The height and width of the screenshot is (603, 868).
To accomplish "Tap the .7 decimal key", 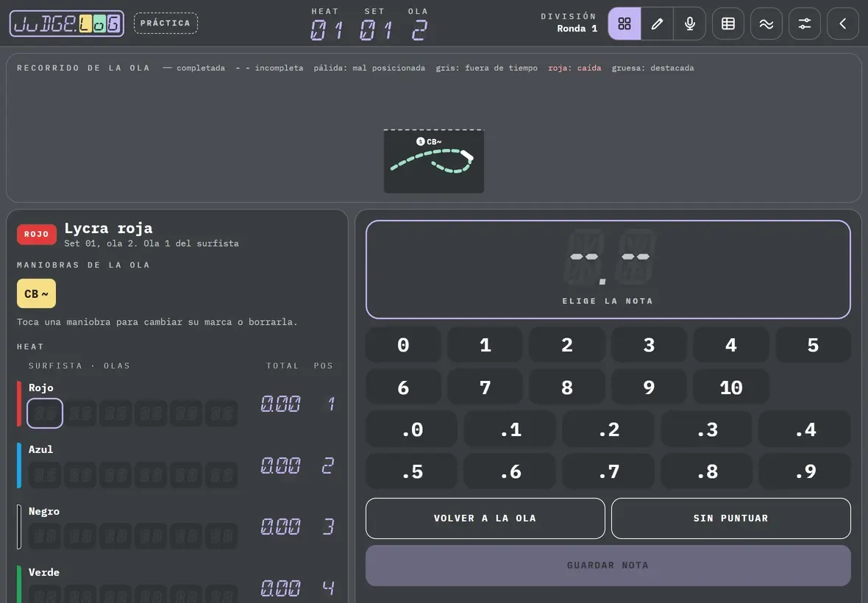I will point(608,471).
